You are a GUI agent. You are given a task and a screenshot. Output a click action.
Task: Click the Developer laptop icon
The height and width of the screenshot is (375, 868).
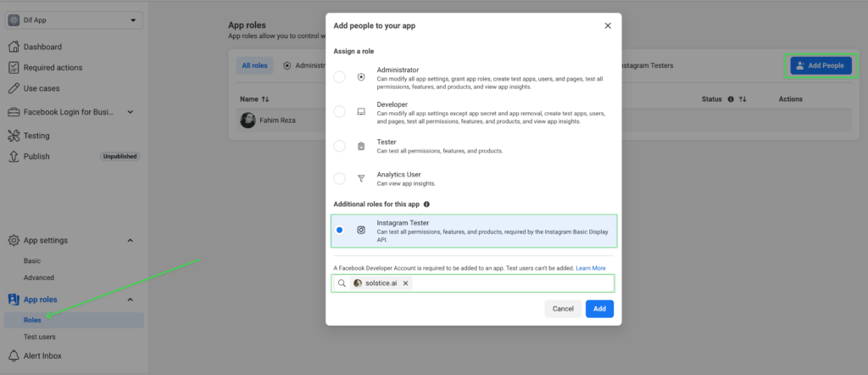click(361, 112)
